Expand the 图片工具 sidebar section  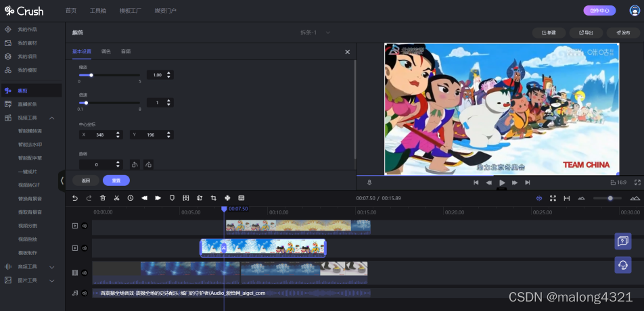click(52, 280)
